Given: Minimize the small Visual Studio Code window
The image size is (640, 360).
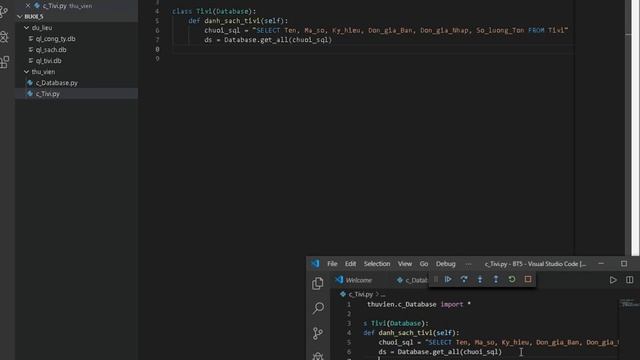Looking at the screenshot, I should 601,264.
